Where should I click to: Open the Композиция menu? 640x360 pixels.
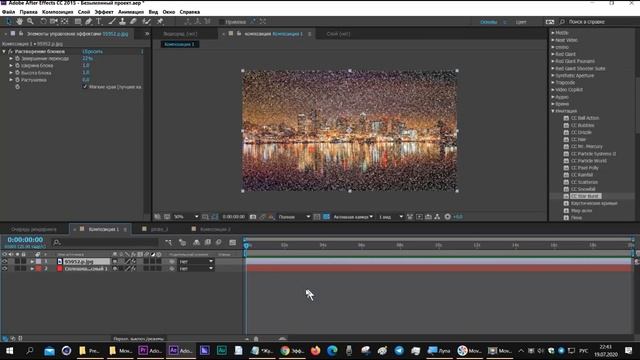58,12
